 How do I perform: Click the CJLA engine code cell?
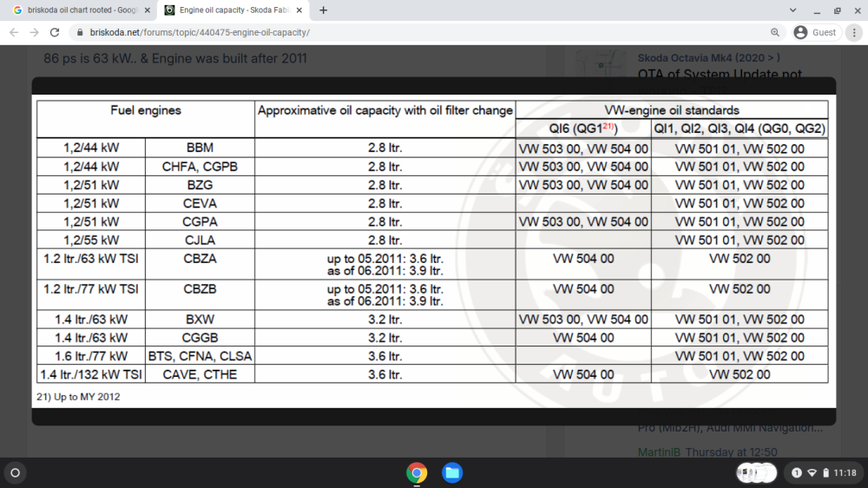pyautogui.click(x=200, y=240)
